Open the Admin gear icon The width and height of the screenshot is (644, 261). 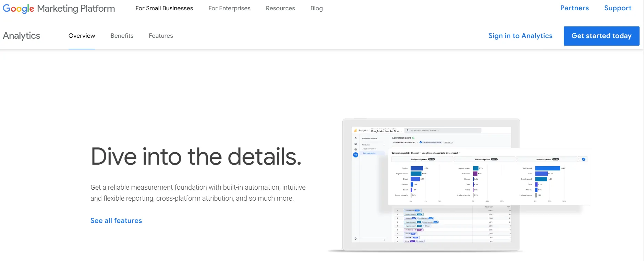tap(355, 239)
